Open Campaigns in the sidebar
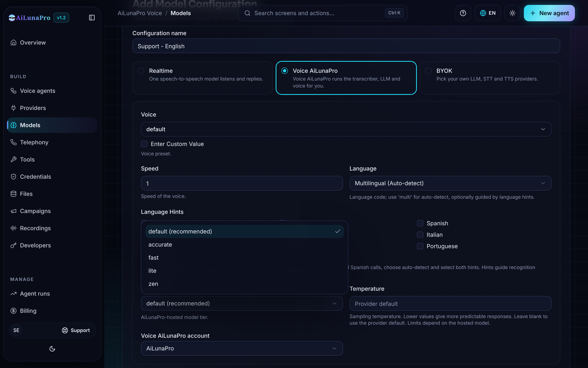Screen dimensions: 588x368 (x=52, y=211)
